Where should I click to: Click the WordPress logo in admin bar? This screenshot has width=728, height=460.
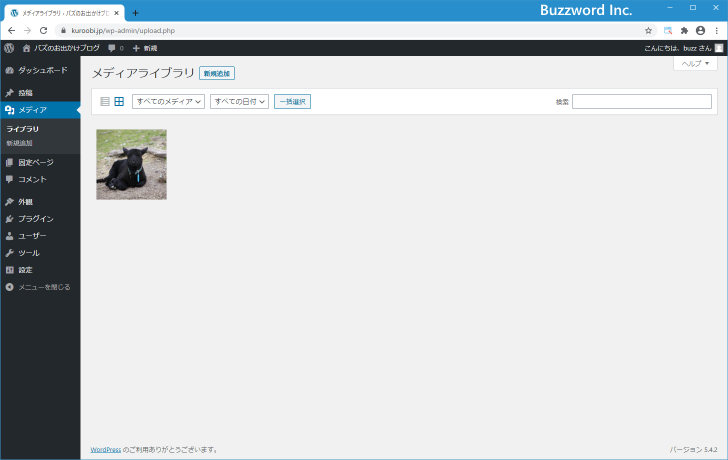[x=9, y=47]
